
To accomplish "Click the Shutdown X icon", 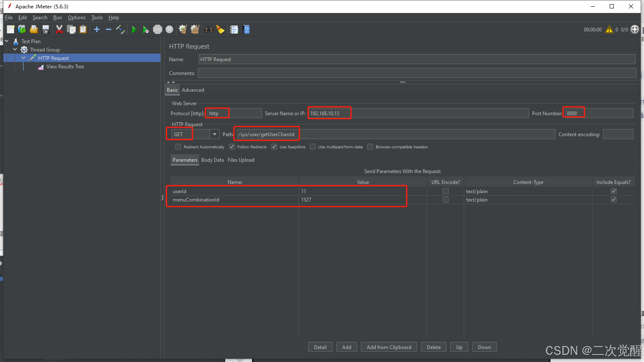I will 169,29.
